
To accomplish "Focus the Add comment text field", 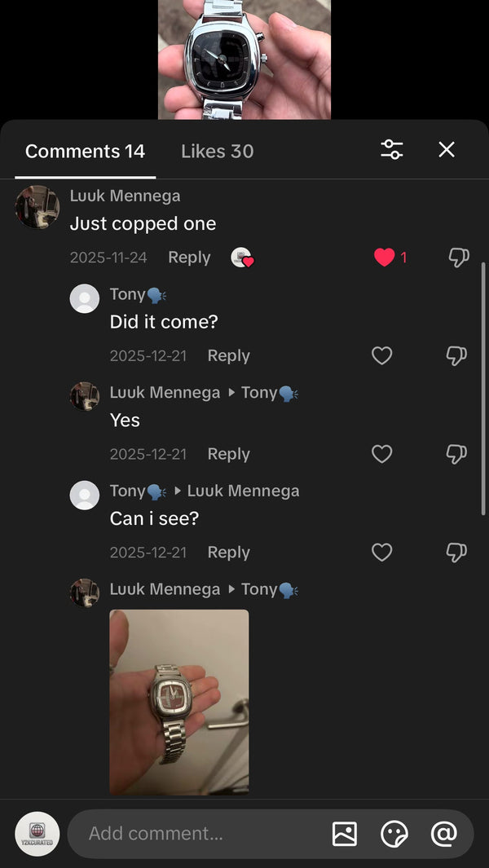I will (x=196, y=833).
